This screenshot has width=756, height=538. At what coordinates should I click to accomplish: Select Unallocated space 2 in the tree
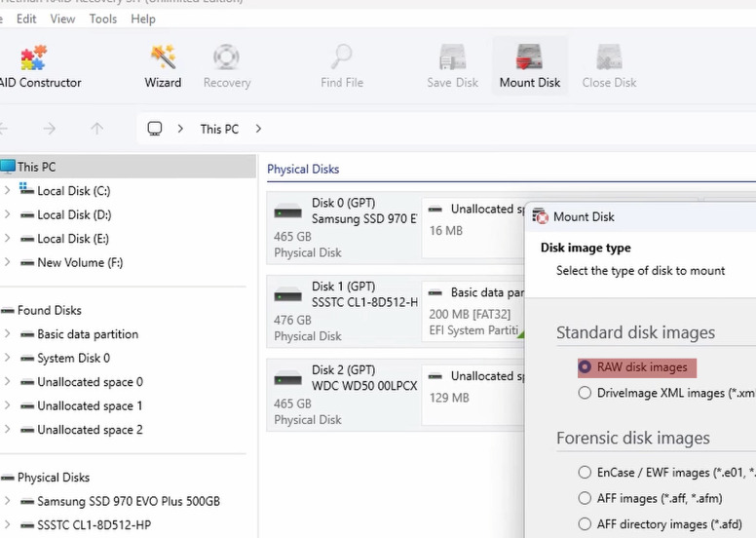(x=90, y=430)
